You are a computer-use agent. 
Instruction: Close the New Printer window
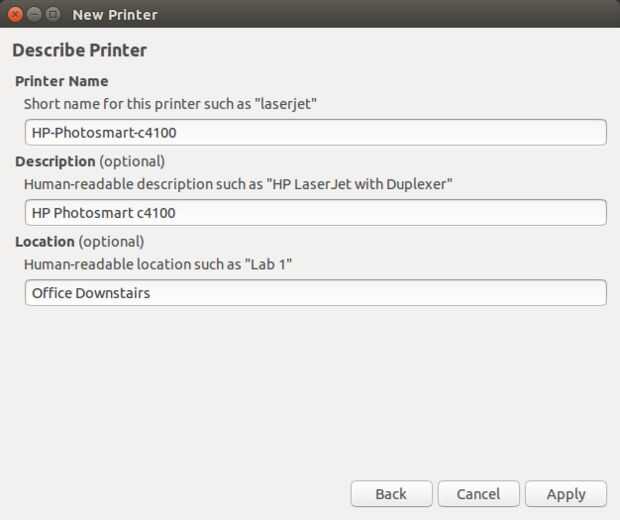pos(16,14)
